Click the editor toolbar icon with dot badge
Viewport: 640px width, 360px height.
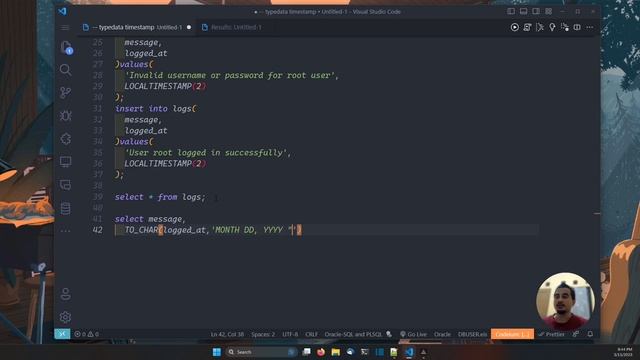tap(564, 27)
